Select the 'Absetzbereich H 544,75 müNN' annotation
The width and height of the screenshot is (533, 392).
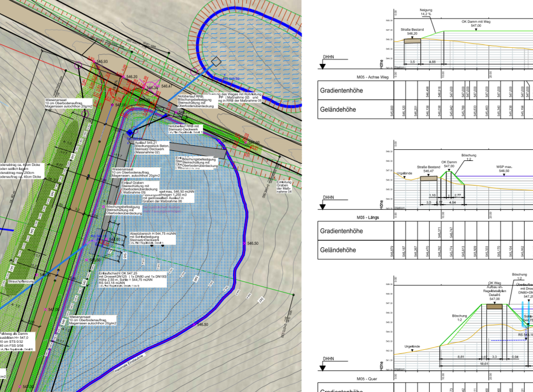[153, 238]
